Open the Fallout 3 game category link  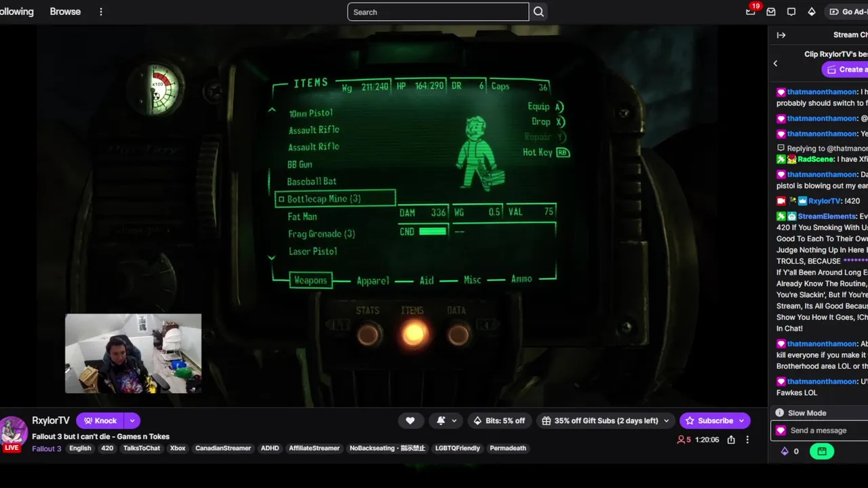click(46, 449)
